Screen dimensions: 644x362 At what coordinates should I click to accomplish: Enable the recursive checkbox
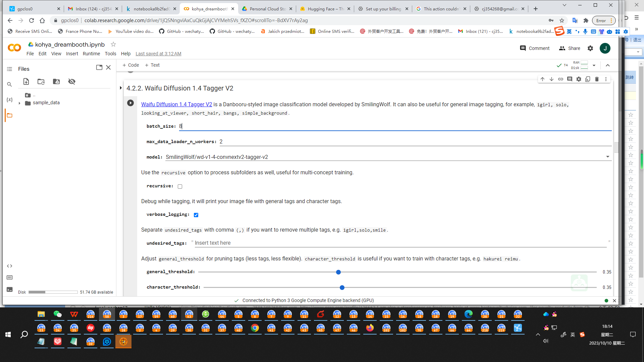point(180,186)
